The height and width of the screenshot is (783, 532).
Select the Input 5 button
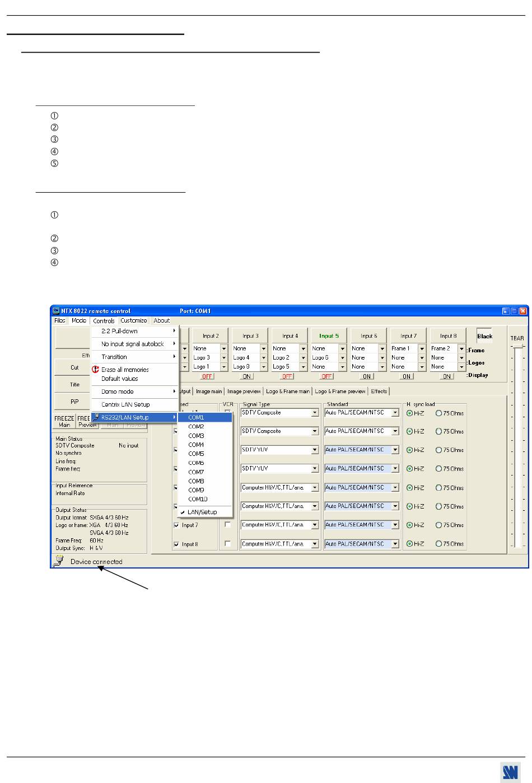click(x=329, y=336)
